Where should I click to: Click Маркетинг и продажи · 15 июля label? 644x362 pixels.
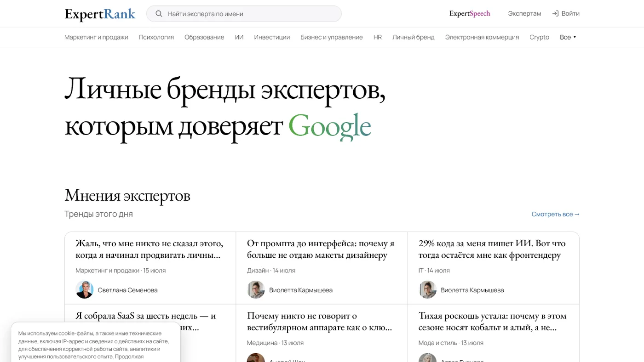click(121, 271)
